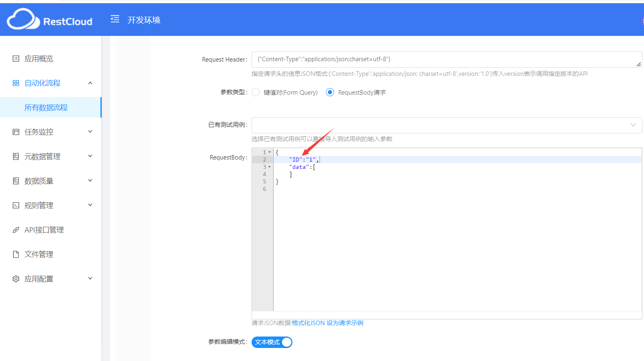
Task: Open 应用概览 menu item
Action: pyautogui.click(x=51, y=59)
